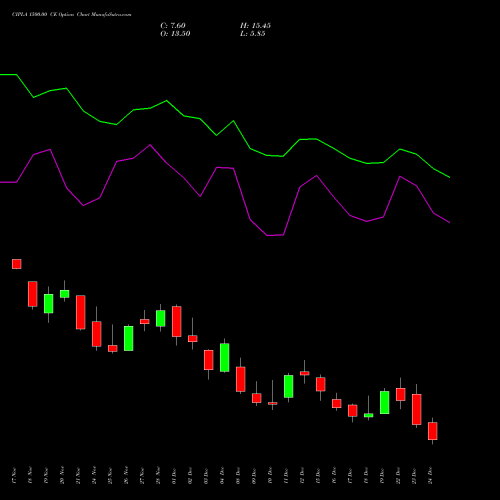Select the high value H: 15.45
The image size is (500, 500).
click(x=255, y=26)
